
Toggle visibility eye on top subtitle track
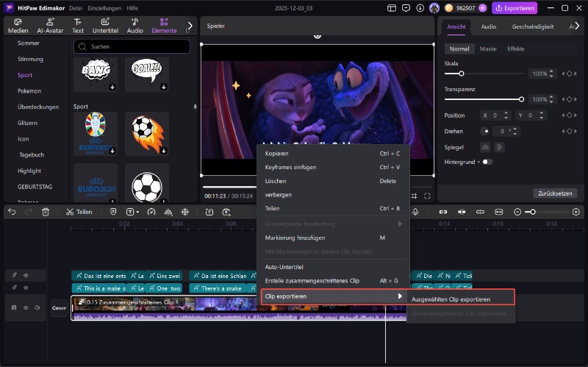coord(26,275)
